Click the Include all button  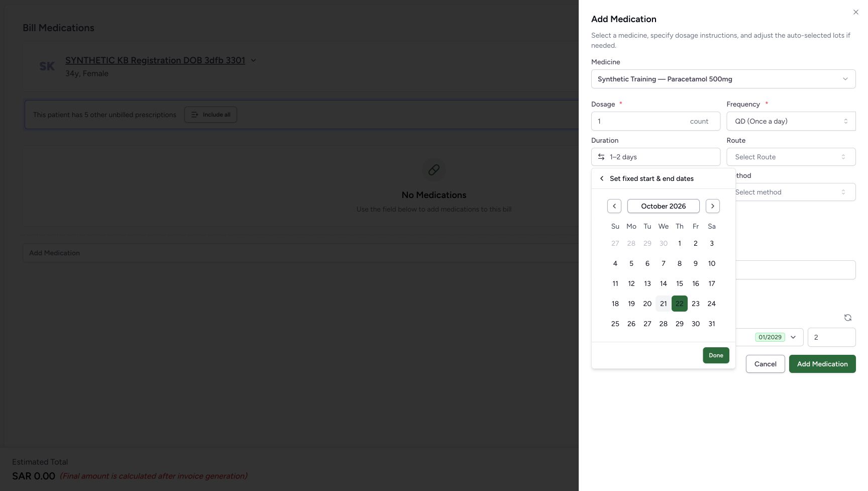click(x=210, y=115)
